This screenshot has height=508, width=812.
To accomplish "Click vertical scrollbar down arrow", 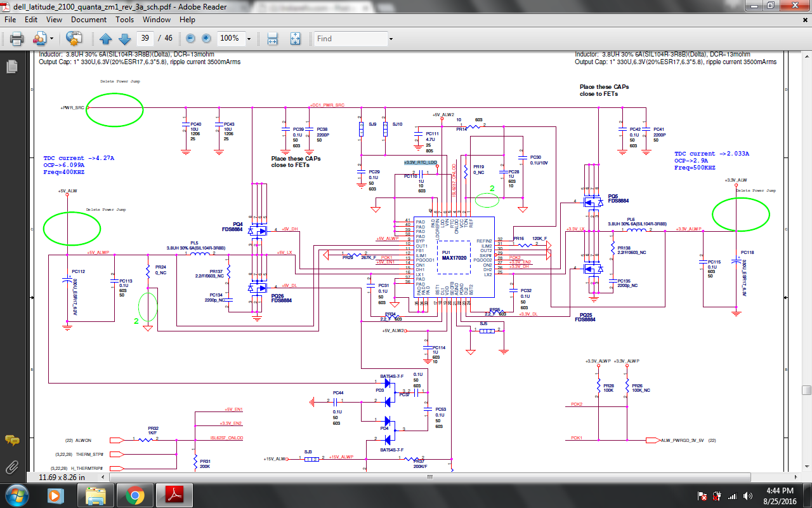I will pyautogui.click(x=806, y=465).
